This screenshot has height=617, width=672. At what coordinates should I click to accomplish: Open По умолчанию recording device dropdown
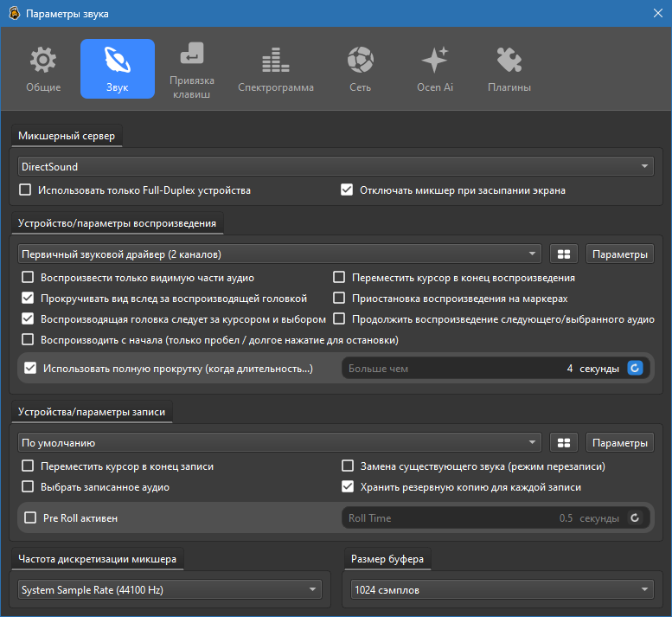pos(279,443)
